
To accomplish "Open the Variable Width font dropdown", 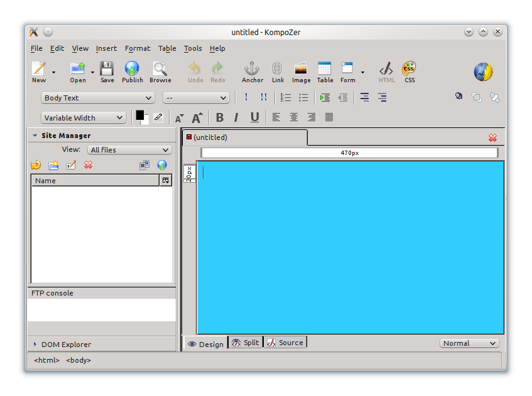I will tap(84, 118).
